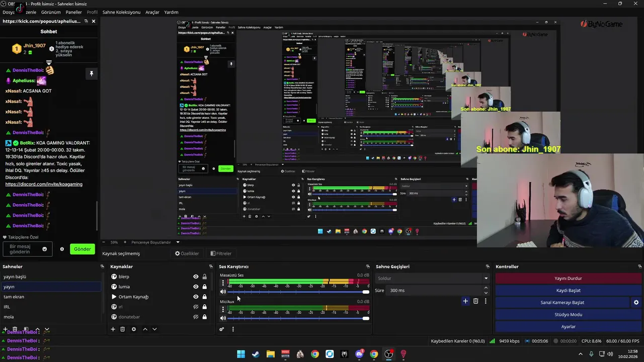Click Sanal Kamerayı Başlat button
Image resolution: width=644 pixels, height=362 pixels.
pyautogui.click(x=562, y=302)
